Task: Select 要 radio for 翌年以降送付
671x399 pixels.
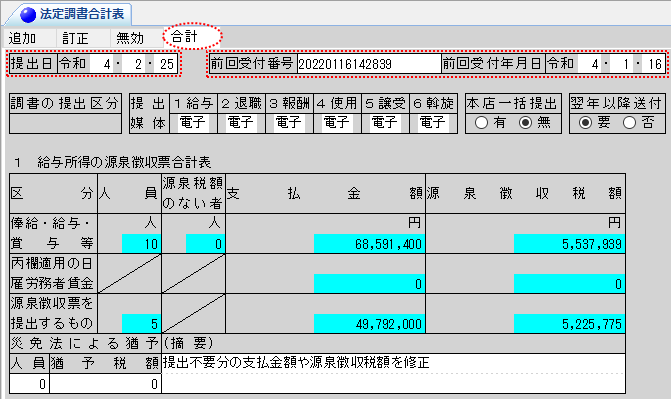Action: coord(585,123)
